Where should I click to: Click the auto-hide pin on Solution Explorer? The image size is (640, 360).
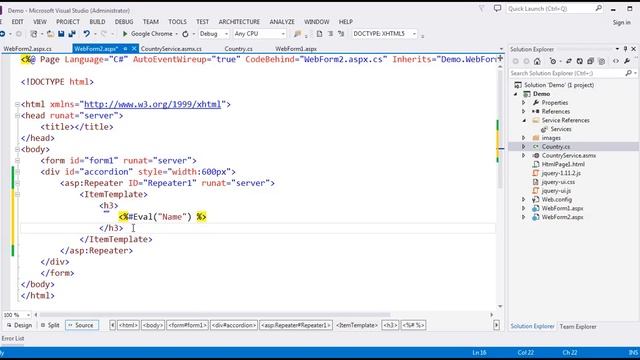pyautogui.click(x=625, y=49)
